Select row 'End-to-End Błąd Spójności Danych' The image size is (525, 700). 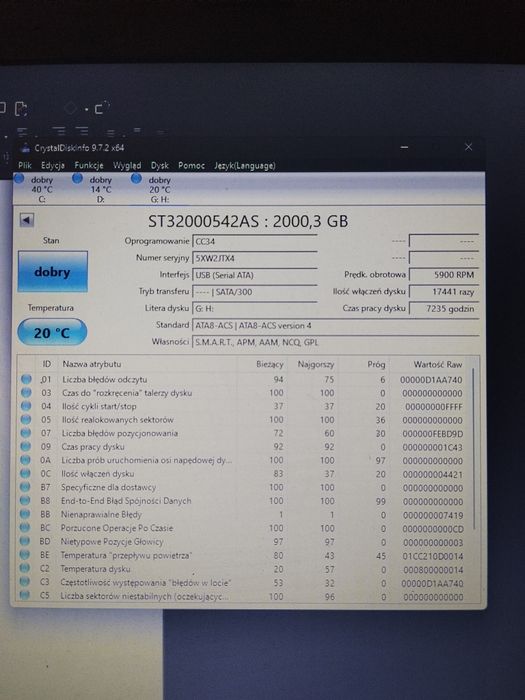point(245,501)
